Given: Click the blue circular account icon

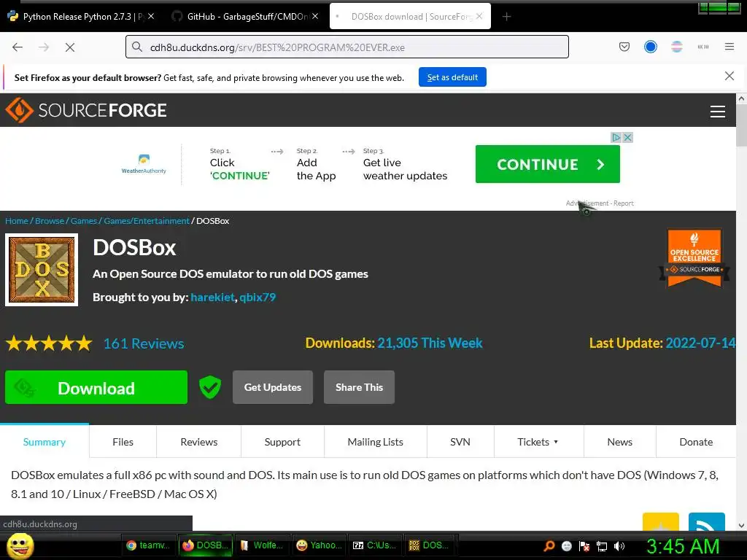Looking at the screenshot, I should coord(650,47).
